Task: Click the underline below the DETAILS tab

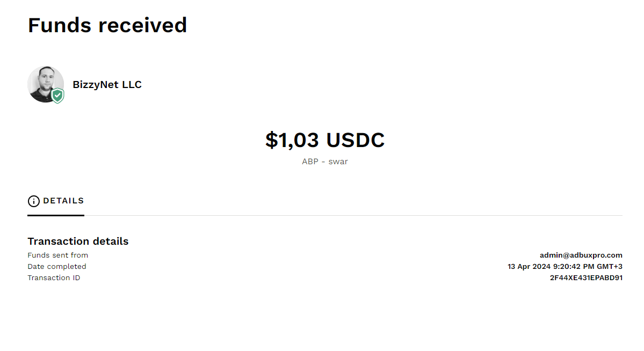Action: [x=56, y=215]
